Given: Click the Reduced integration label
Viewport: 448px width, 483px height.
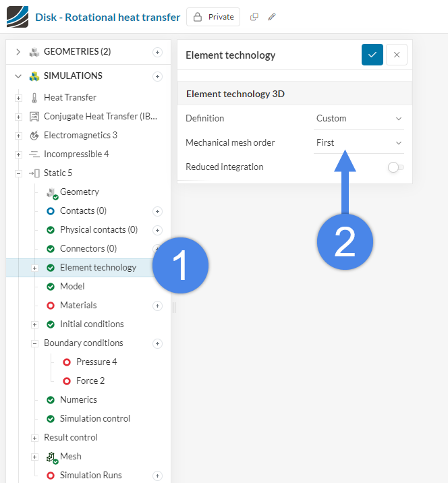Looking at the screenshot, I should (224, 167).
